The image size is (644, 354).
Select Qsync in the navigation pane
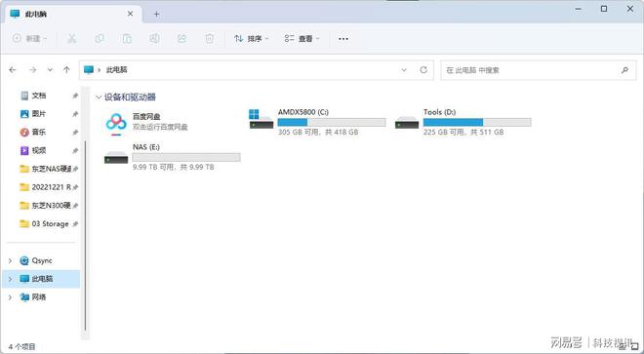tap(36, 260)
